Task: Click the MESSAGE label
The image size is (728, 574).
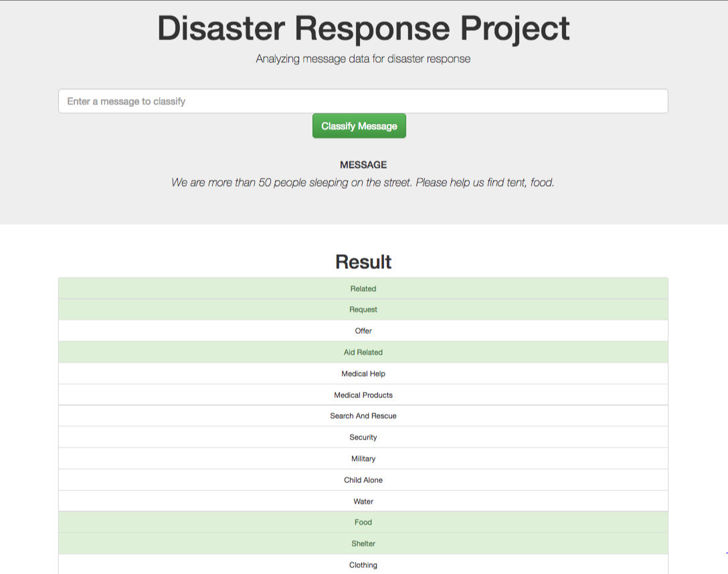Action: tap(363, 165)
